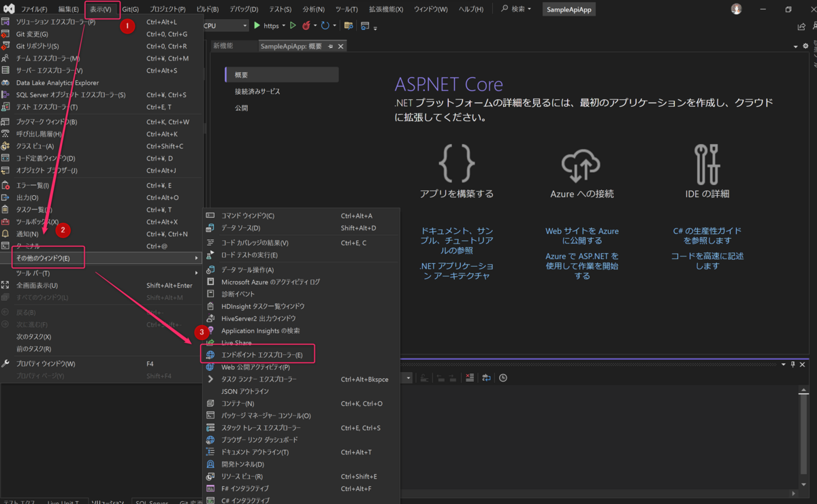Open Live Share from submenu
The width and height of the screenshot is (817, 504).
click(301, 343)
